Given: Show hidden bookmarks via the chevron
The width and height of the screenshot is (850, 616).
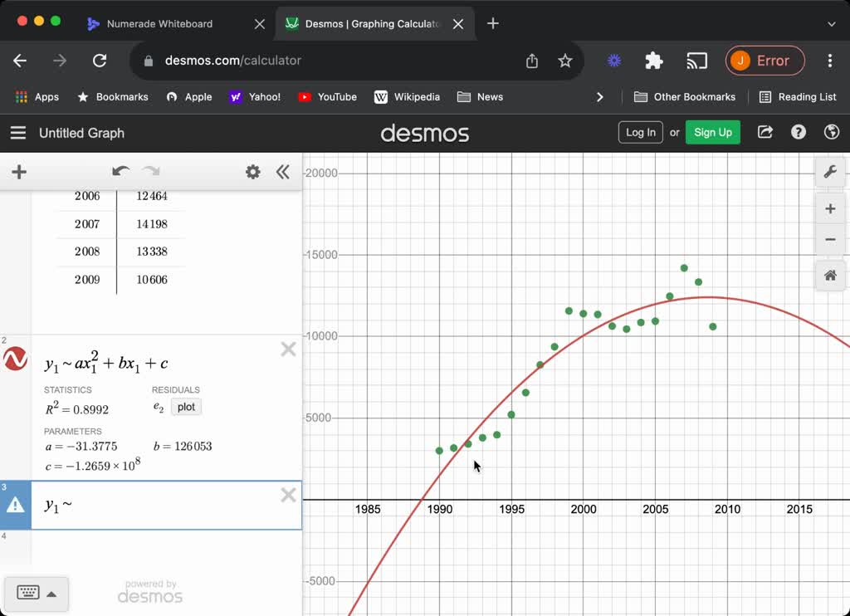Looking at the screenshot, I should (600, 96).
